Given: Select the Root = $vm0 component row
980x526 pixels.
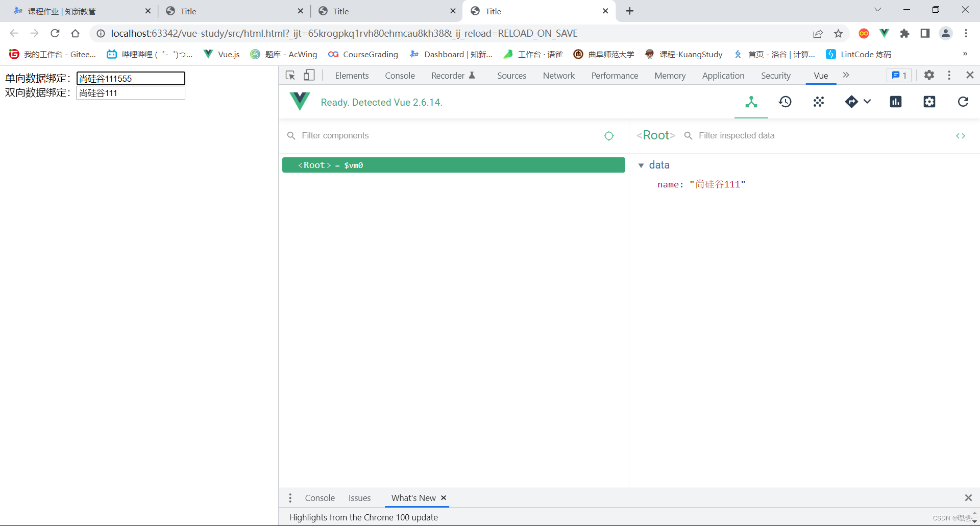Looking at the screenshot, I should click(x=453, y=165).
